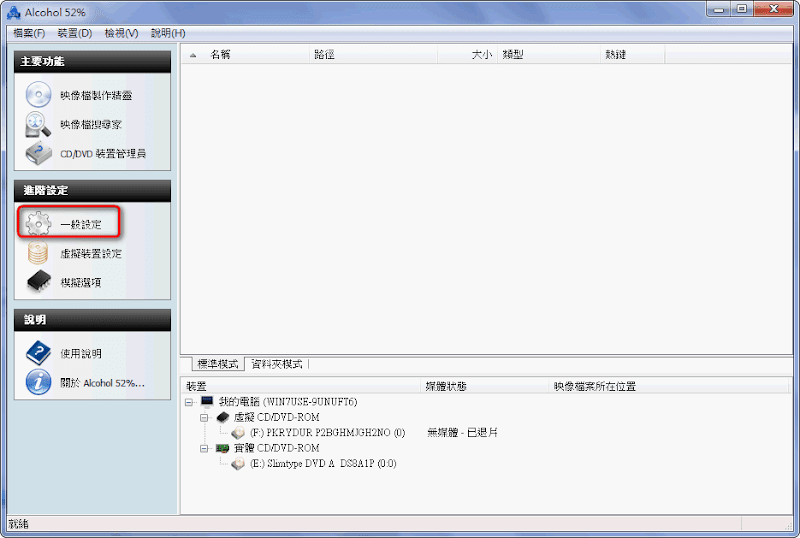
Task: Click the image finder magnifier icon
Action: 38,125
